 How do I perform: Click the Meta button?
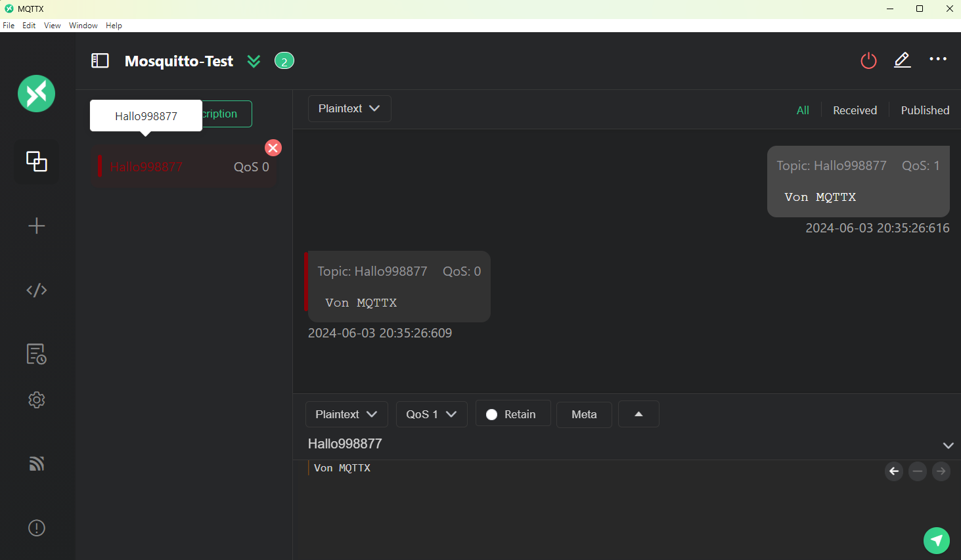pyautogui.click(x=584, y=414)
